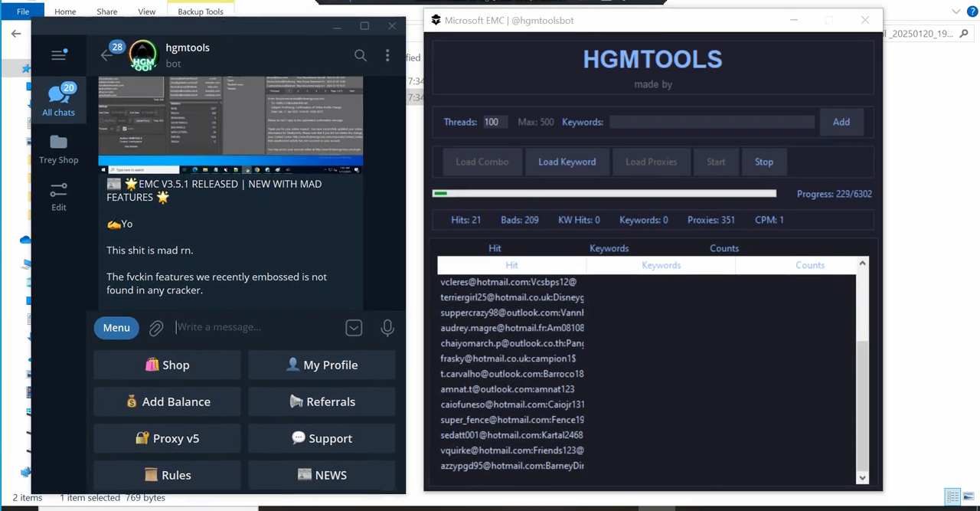Toggle bot keyboard icon in message bar
The height and width of the screenshot is (511, 980).
click(x=354, y=328)
